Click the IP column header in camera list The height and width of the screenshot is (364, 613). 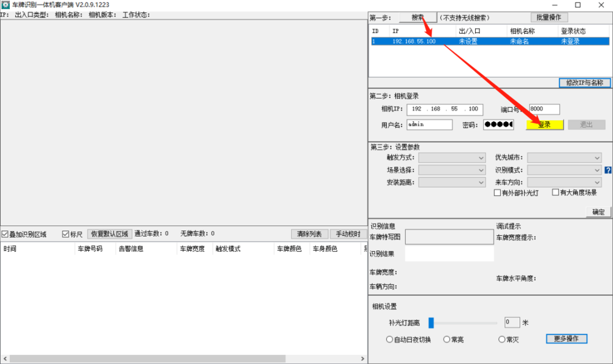(x=422, y=31)
